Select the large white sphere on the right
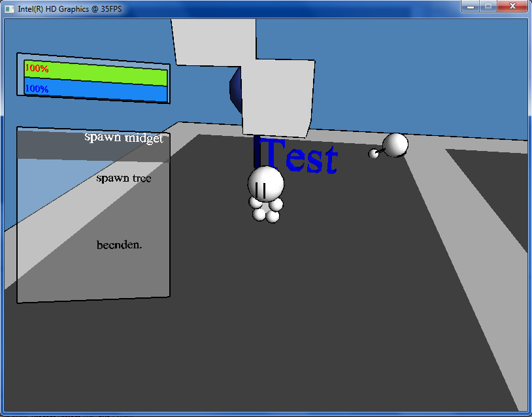This screenshot has width=532, height=417. pos(395,144)
